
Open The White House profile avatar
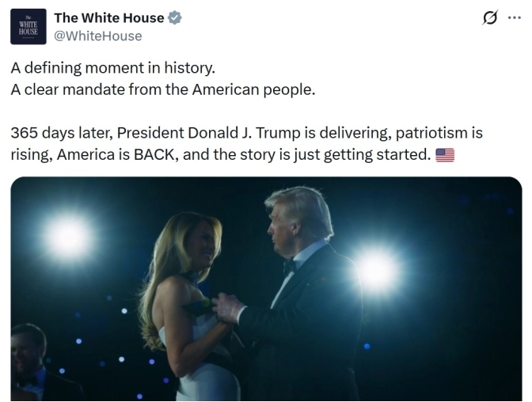click(28, 26)
